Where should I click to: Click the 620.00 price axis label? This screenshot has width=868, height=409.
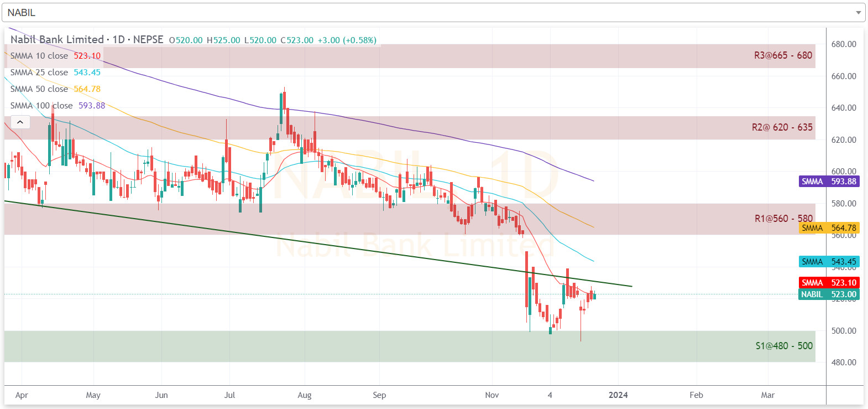tap(844, 140)
